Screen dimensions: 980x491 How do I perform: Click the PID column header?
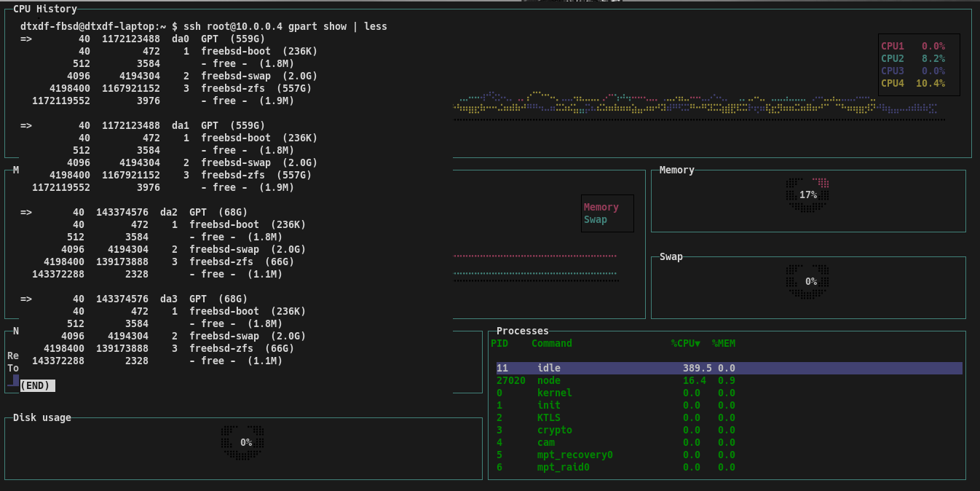coord(499,343)
